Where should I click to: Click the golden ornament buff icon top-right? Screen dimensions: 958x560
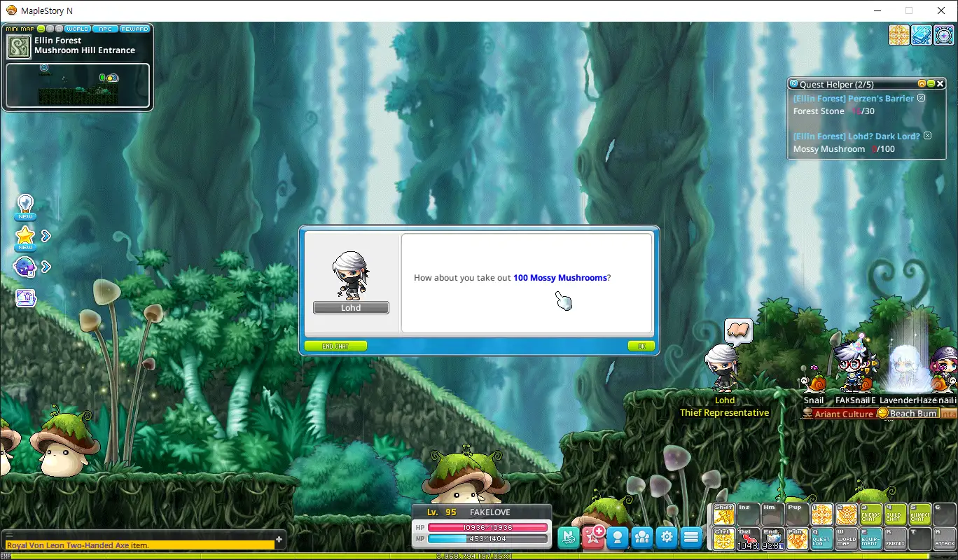(x=899, y=35)
